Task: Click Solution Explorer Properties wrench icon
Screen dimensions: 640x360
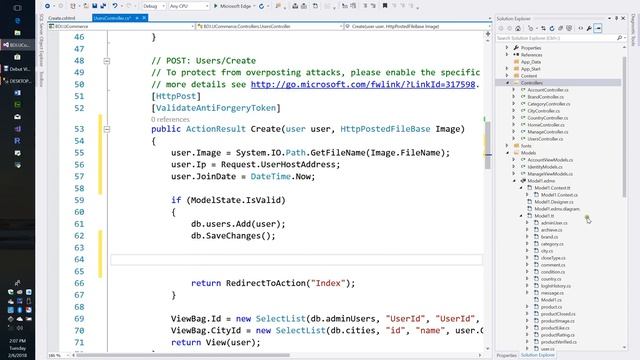Action: point(589,28)
